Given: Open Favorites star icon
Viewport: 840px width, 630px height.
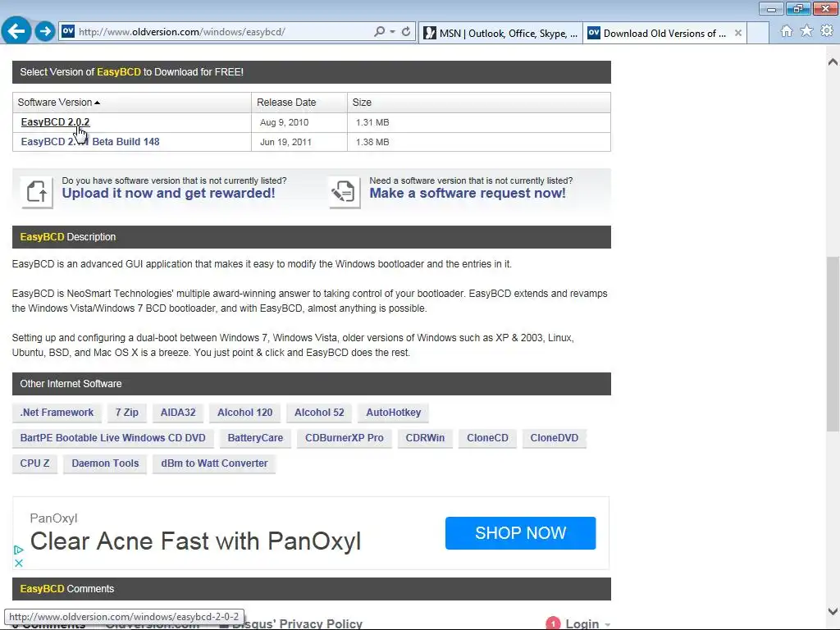Looking at the screenshot, I should pyautogui.click(x=806, y=31).
